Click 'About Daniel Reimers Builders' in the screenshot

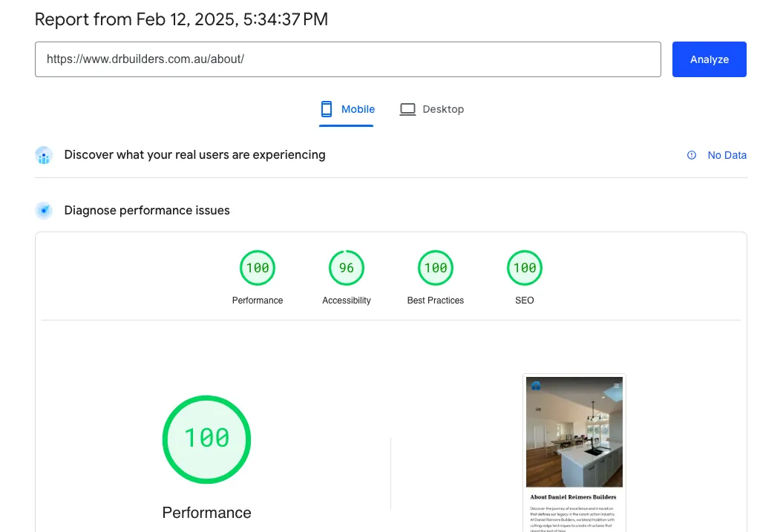(x=573, y=497)
